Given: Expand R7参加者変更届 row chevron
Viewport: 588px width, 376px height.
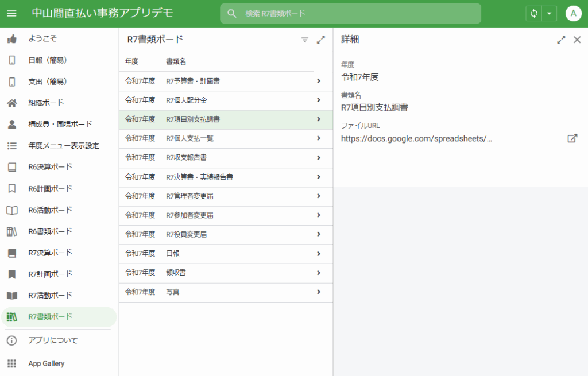Looking at the screenshot, I should click(x=319, y=215).
